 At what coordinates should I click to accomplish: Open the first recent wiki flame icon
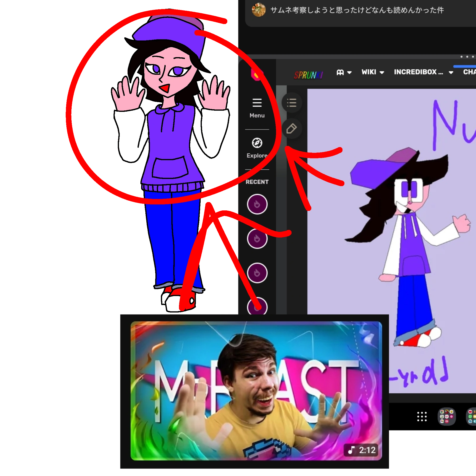pyautogui.click(x=257, y=204)
